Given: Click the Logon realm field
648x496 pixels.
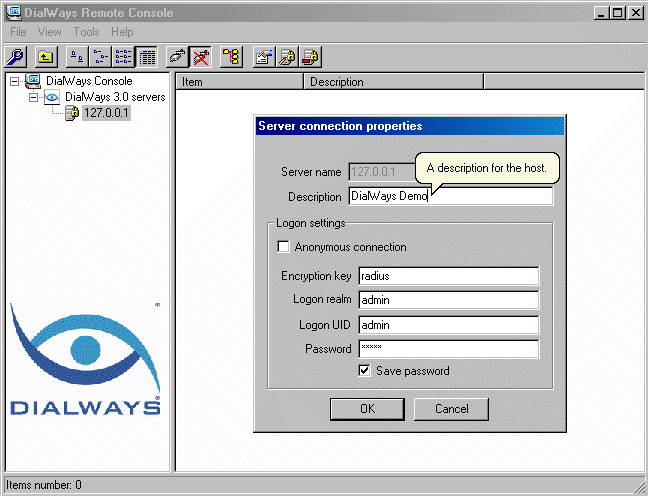Looking at the screenshot, I should pos(449,300).
